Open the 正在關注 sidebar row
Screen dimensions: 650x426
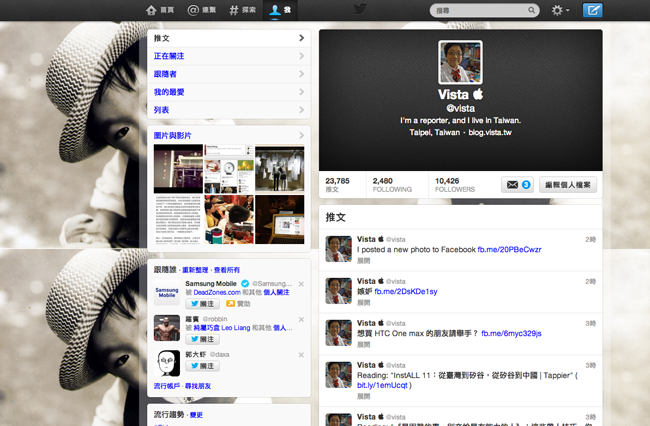(229, 56)
